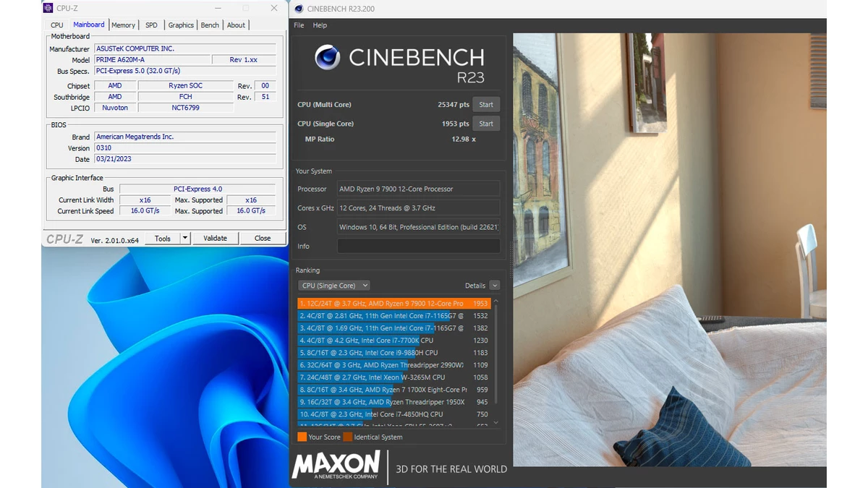868x488 pixels.
Task: Select the SPD tab in CPU-Z
Action: coord(151,25)
